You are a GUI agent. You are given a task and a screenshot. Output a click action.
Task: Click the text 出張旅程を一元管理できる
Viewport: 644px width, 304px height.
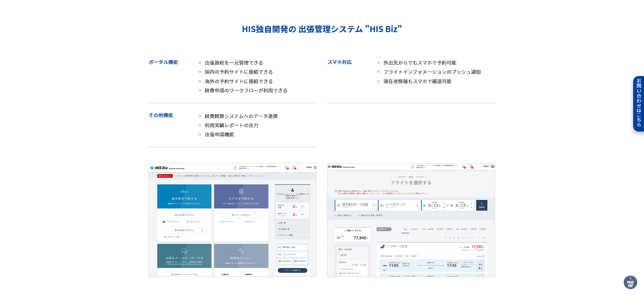234,63
